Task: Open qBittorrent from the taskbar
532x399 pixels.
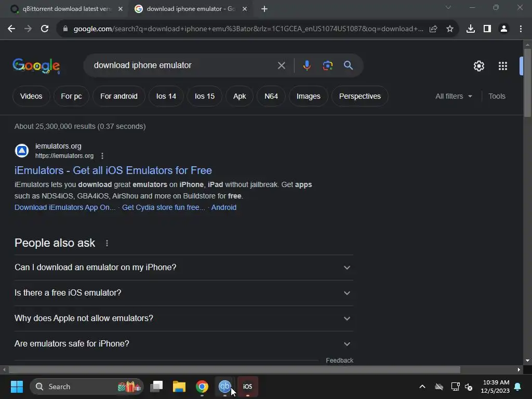Action: coord(224,387)
